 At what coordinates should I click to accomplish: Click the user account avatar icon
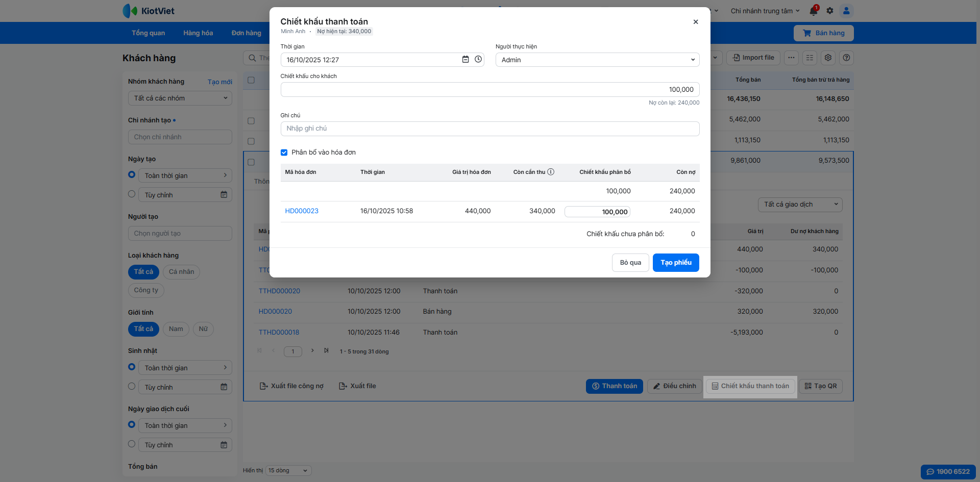(x=846, y=11)
